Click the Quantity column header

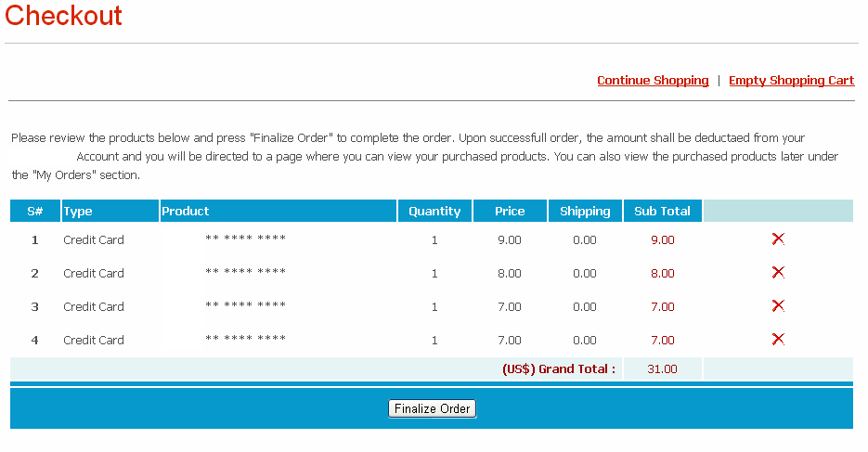pos(434,212)
